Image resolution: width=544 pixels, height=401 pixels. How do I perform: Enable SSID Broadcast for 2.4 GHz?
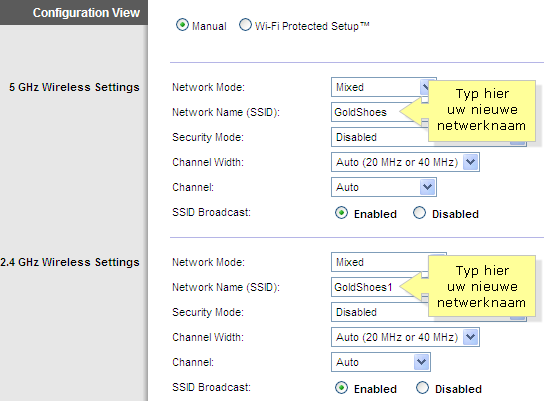coord(341,387)
